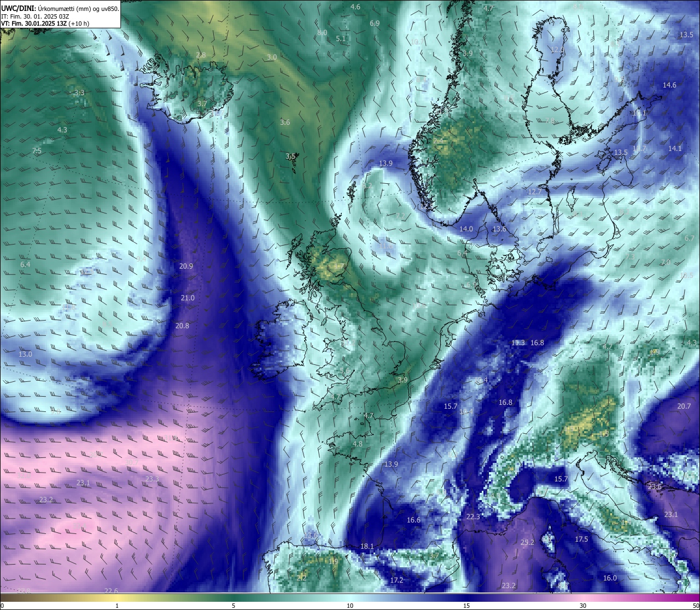
Task: Click the 13.6 value label
Action: [x=499, y=229]
